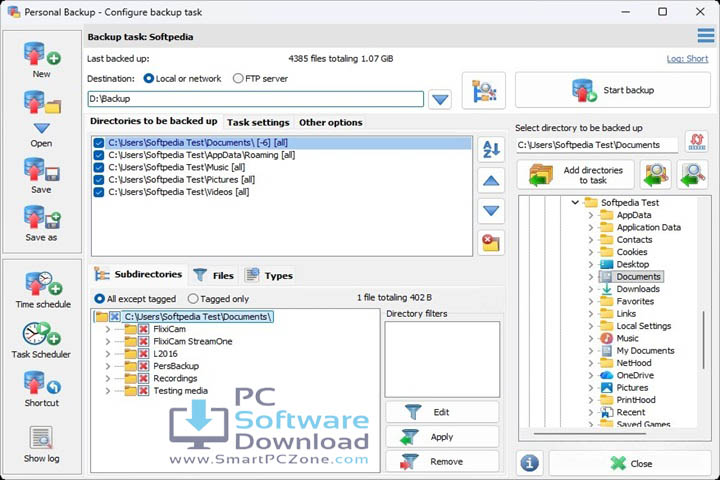Open an existing backup task
Screen dimensions: 720x480
[42, 119]
